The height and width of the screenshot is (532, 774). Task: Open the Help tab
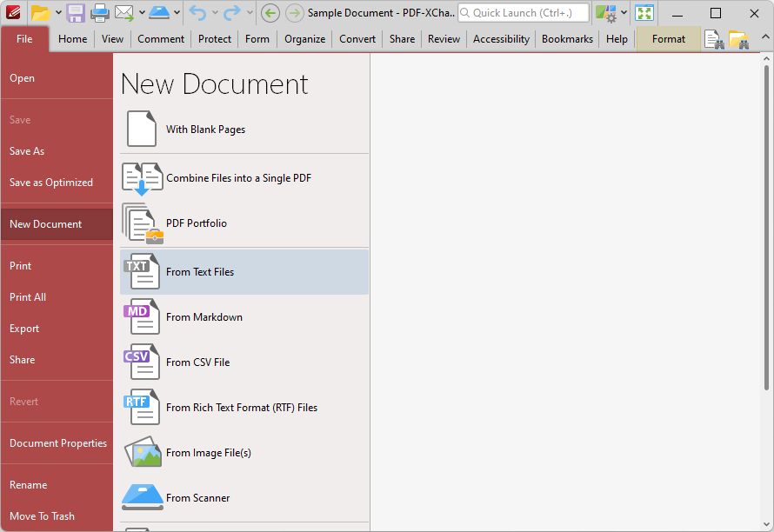tap(617, 39)
